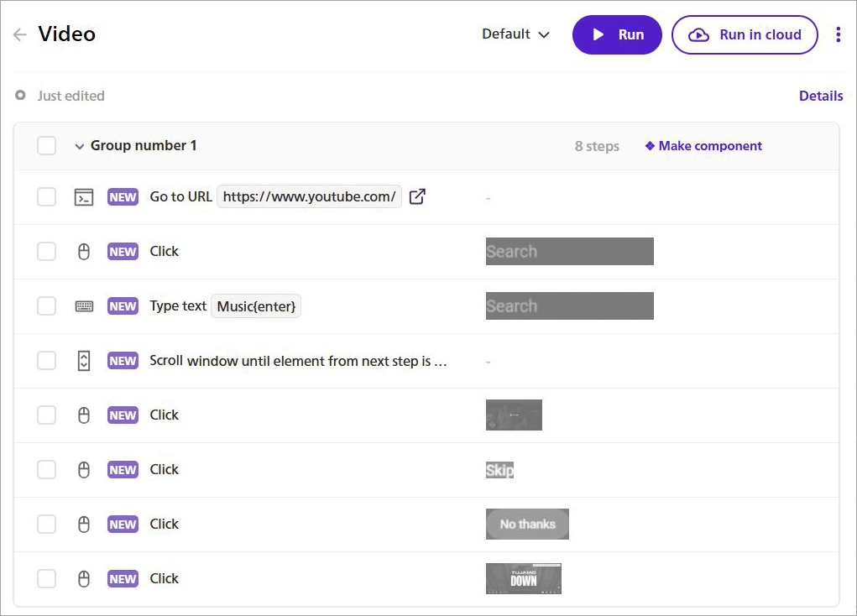Open the YouTube URL via the external link icon
This screenshot has height=616, width=857.
pyautogui.click(x=417, y=196)
